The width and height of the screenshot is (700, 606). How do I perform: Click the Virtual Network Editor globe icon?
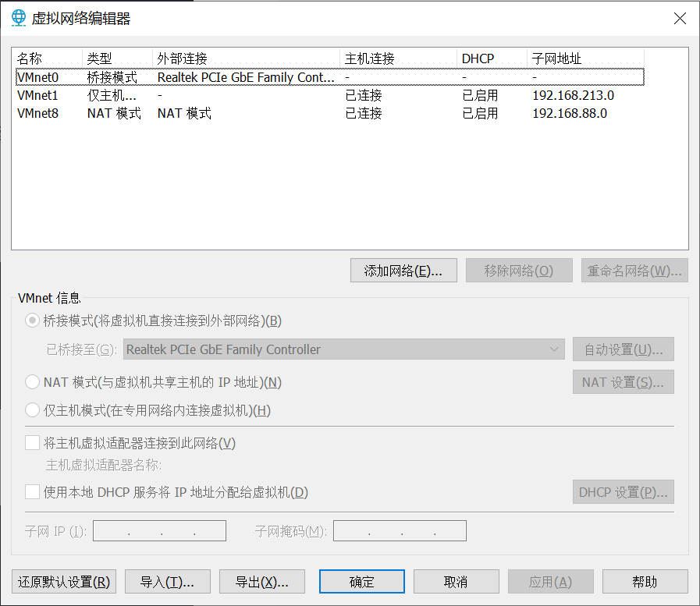point(18,18)
